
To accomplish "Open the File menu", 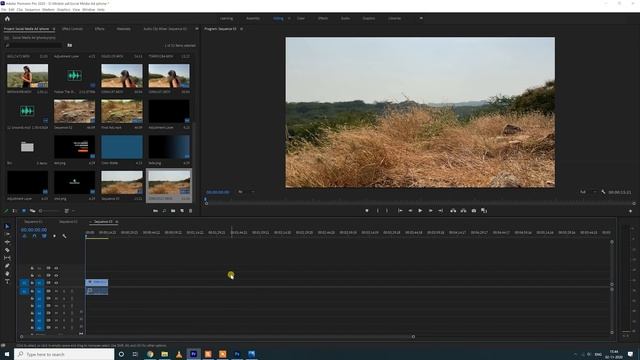I will [4, 9].
